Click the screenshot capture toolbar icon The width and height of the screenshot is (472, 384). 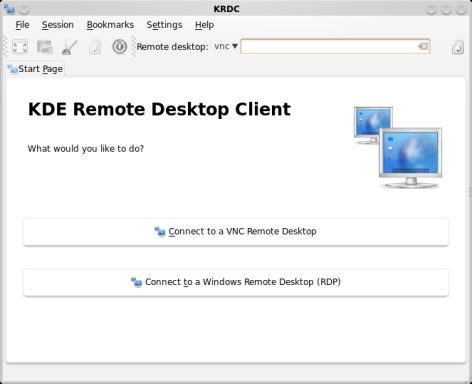[45, 47]
